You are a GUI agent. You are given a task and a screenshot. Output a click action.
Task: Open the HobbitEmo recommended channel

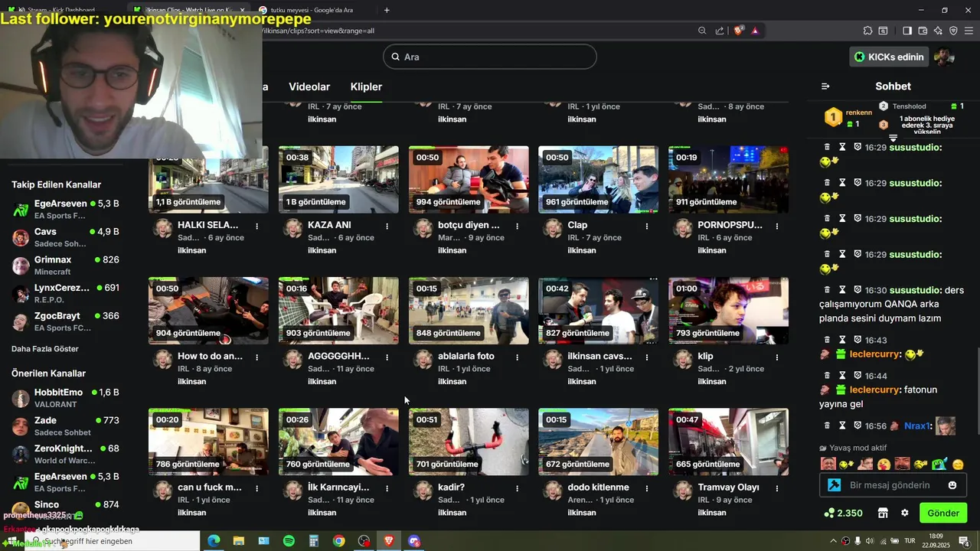pyautogui.click(x=65, y=398)
